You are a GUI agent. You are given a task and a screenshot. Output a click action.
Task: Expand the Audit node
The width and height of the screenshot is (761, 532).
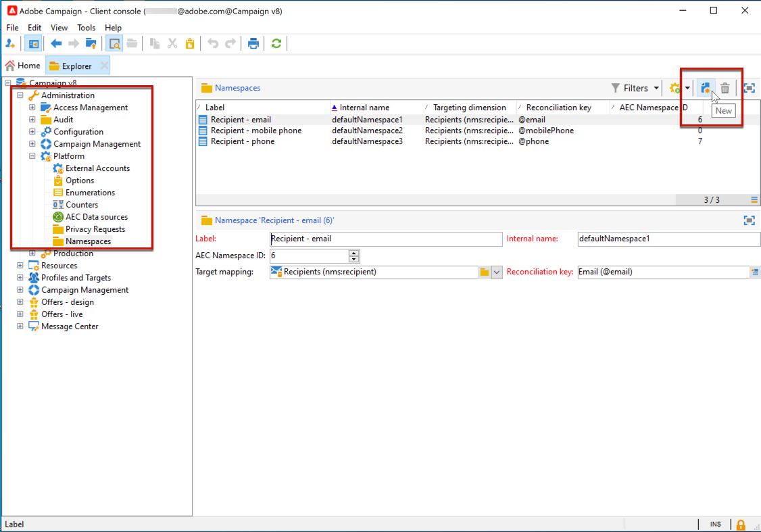(x=32, y=120)
